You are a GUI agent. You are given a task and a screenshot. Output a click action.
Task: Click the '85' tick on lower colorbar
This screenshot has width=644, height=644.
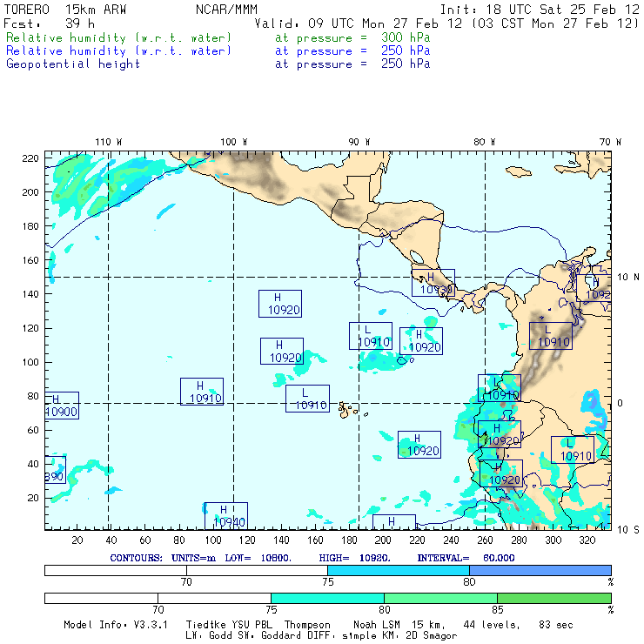(498, 609)
